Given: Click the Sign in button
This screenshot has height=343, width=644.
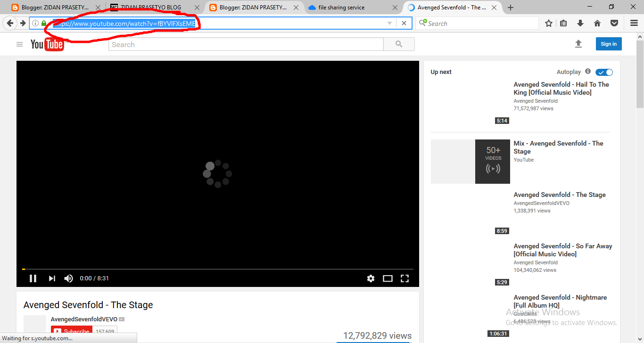Looking at the screenshot, I should coord(609,44).
